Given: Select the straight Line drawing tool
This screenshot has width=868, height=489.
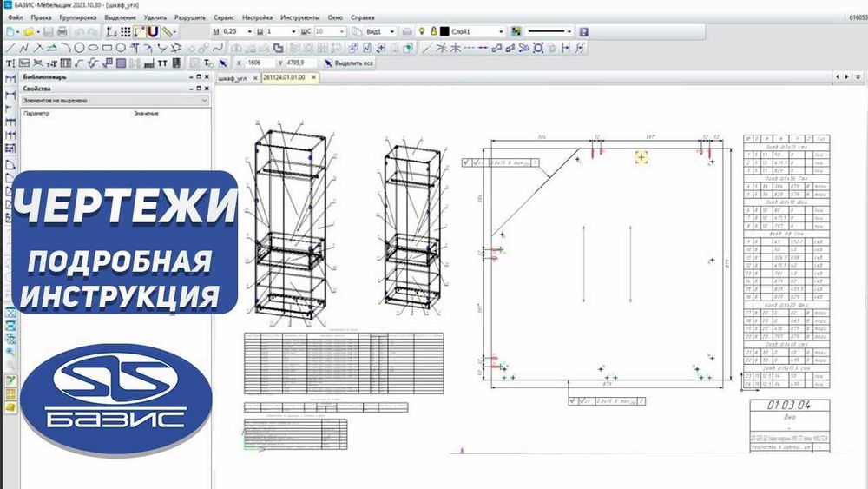Looking at the screenshot, I should [x=10, y=48].
